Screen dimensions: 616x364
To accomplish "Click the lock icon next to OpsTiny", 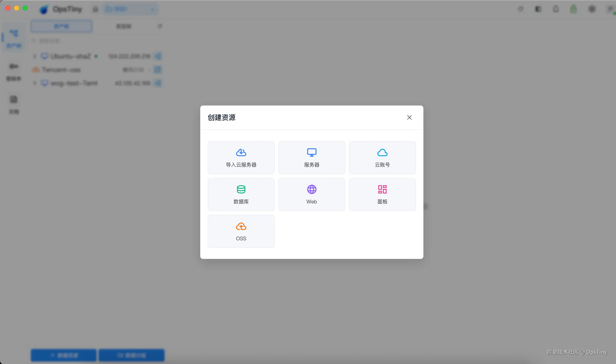I will pos(95,9).
